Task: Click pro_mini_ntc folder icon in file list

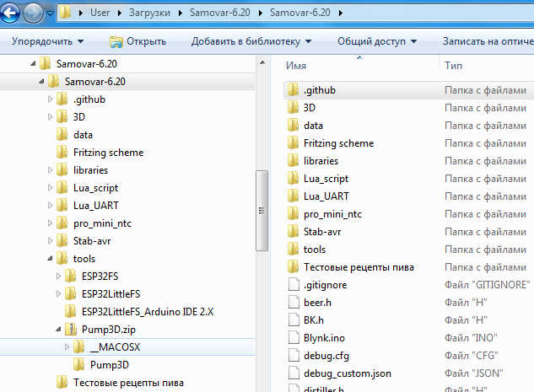Action: (x=293, y=213)
